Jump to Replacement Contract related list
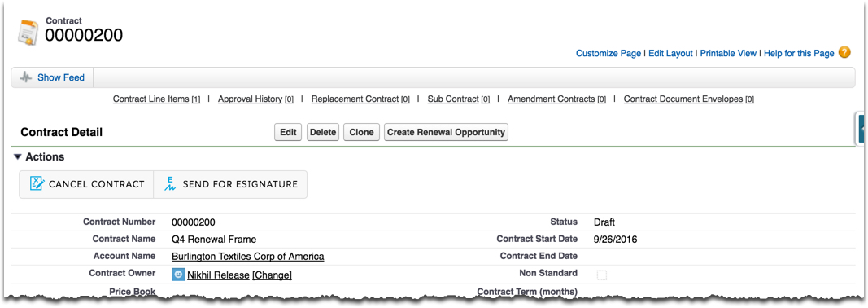This screenshot has height=308, width=868. 360,99
